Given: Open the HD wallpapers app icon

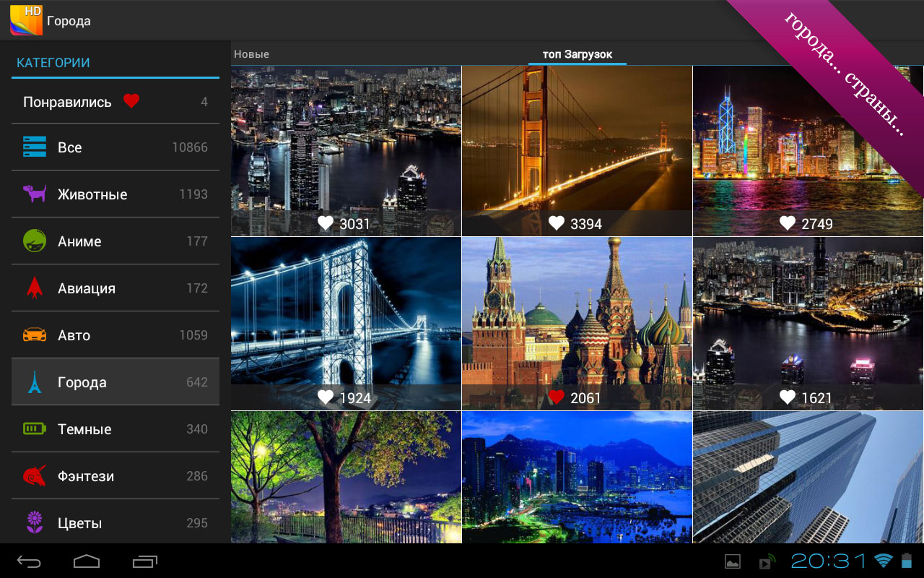Looking at the screenshot, I should pyautogui.click(x=26, y=20).
